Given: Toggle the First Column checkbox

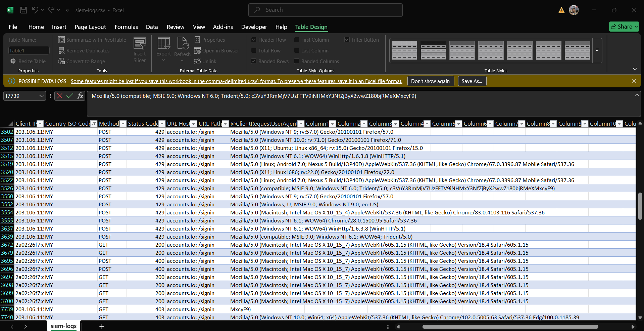Looking at the screenshot, I should tap(297, 40).
